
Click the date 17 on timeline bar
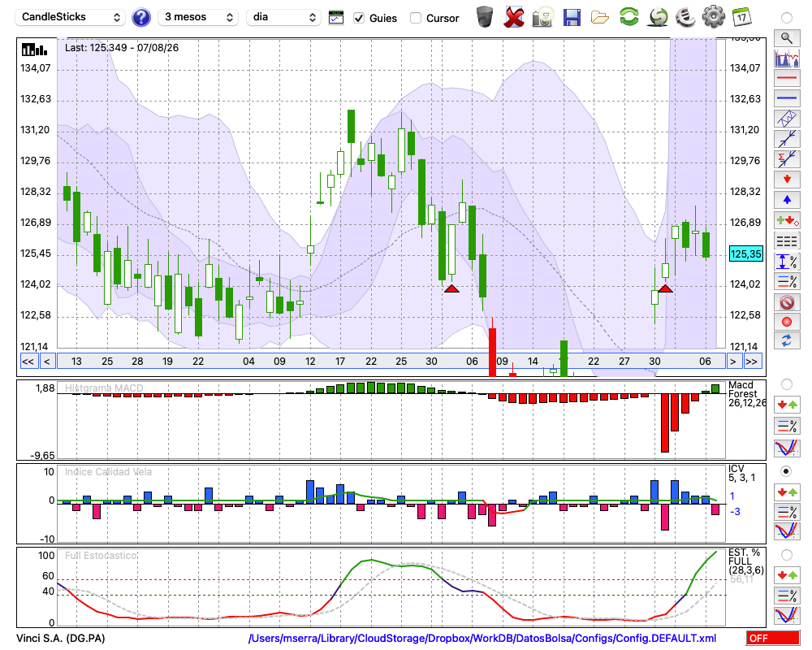(x=340, y=362)
